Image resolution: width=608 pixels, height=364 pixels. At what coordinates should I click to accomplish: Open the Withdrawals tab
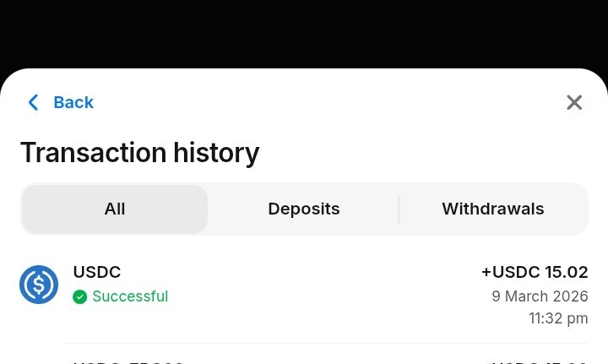click(x=493, y=209)
